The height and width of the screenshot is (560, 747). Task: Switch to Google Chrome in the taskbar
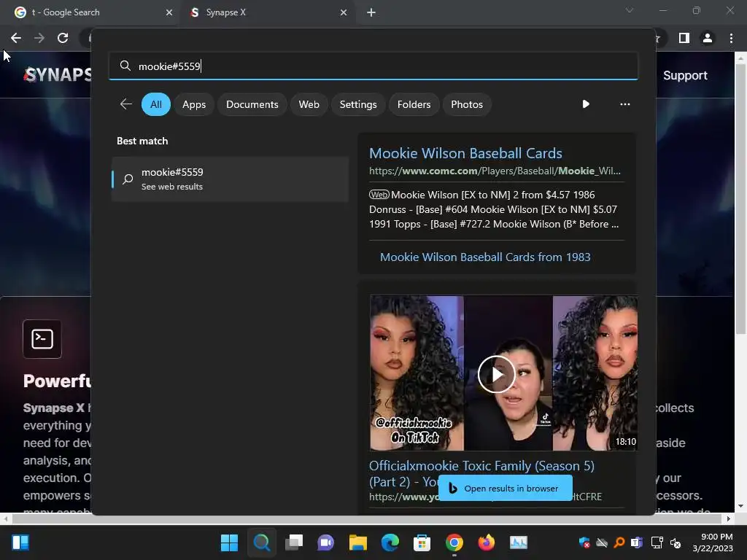pyautogui.click(x=454, y=542)
